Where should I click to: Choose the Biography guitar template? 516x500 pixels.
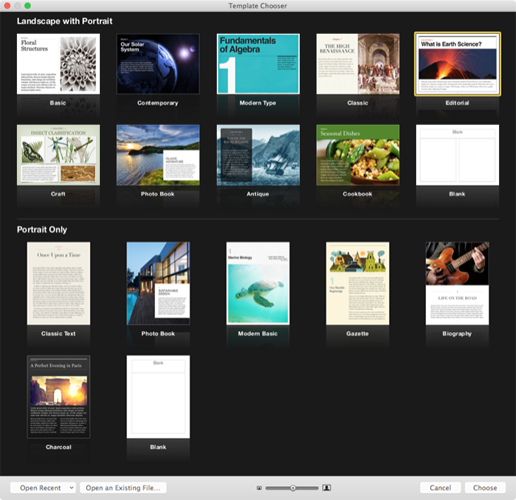click(457, 283)
